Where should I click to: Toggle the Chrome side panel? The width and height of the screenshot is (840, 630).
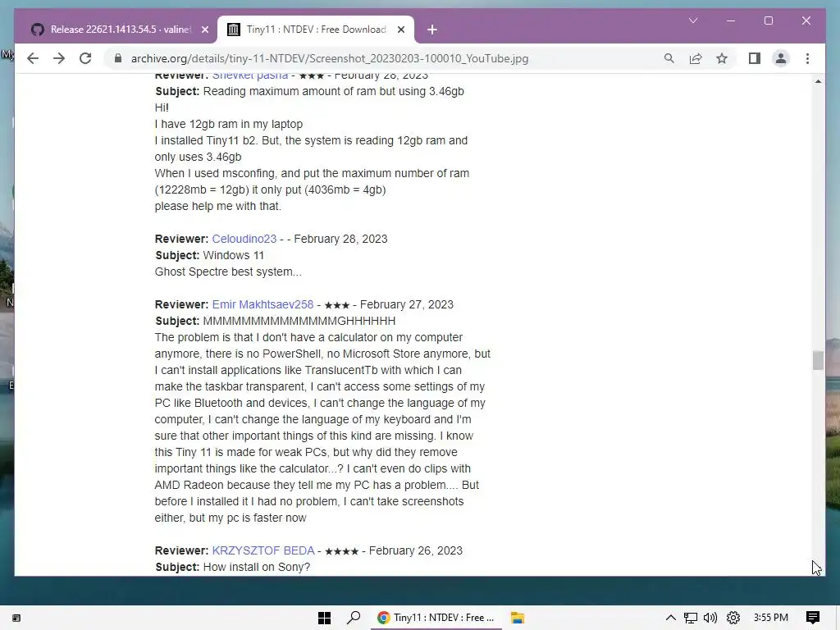tap(755, 58)
